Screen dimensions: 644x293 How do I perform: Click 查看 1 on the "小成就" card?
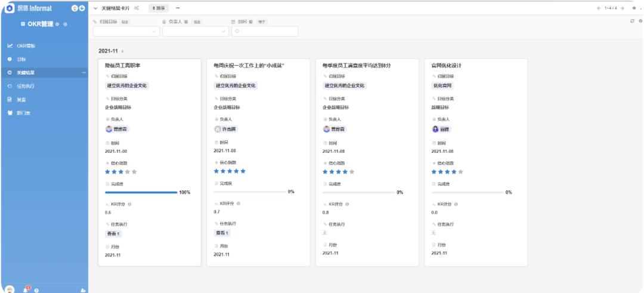point(222,233)
